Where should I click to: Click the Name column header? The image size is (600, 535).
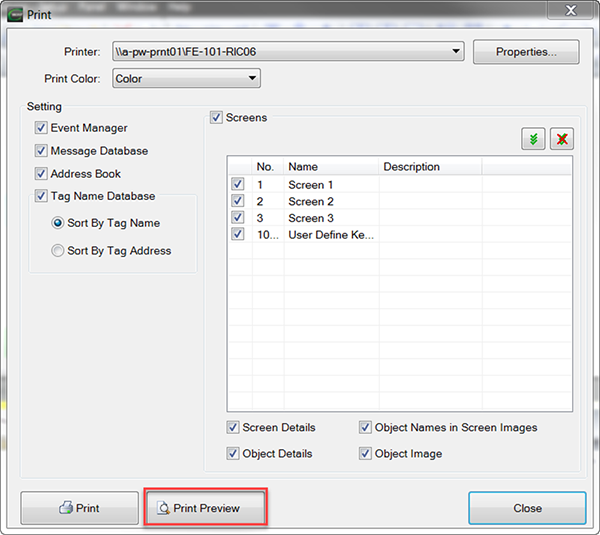tap(330, 167)
